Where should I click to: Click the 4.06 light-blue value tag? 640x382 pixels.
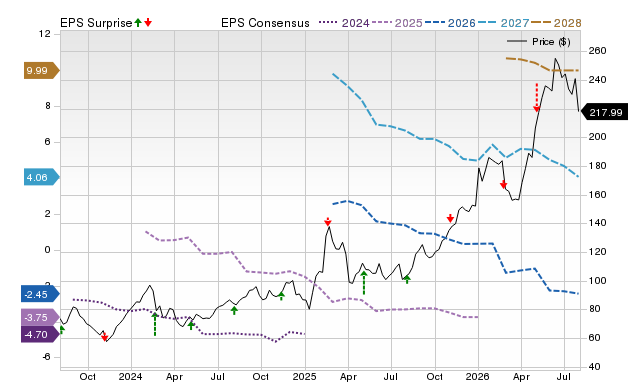42,177
